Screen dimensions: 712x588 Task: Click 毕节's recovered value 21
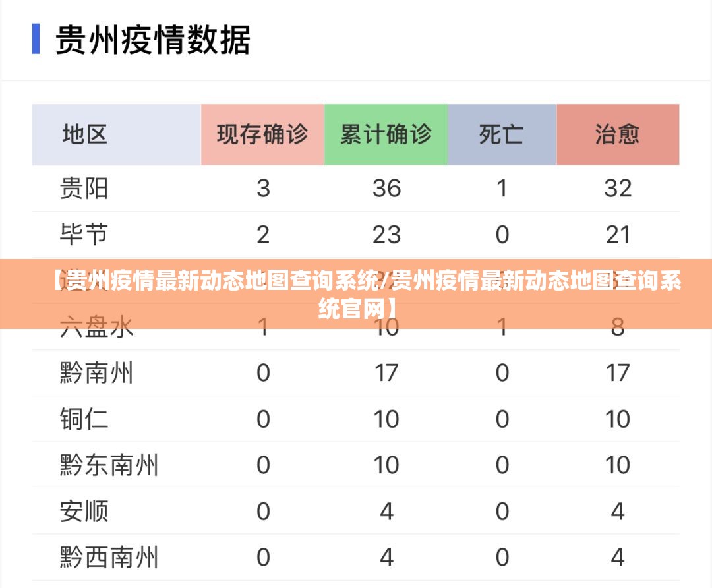coord(618,235)
